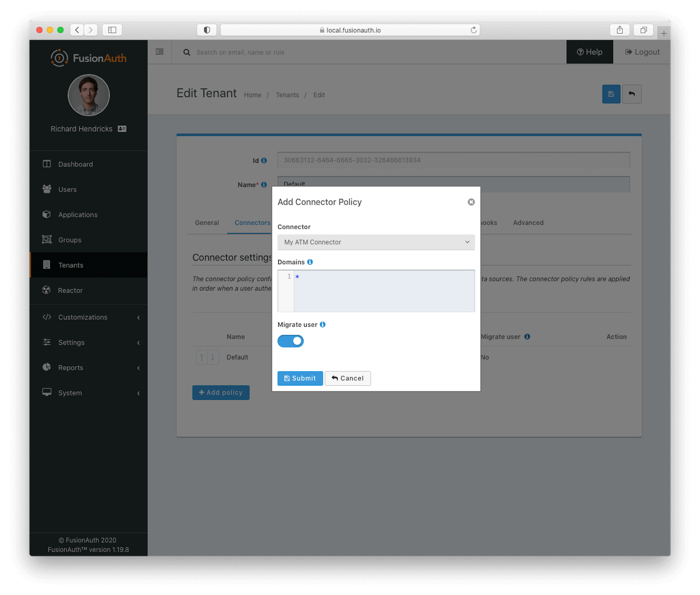Expand the Reports menu

70,367
